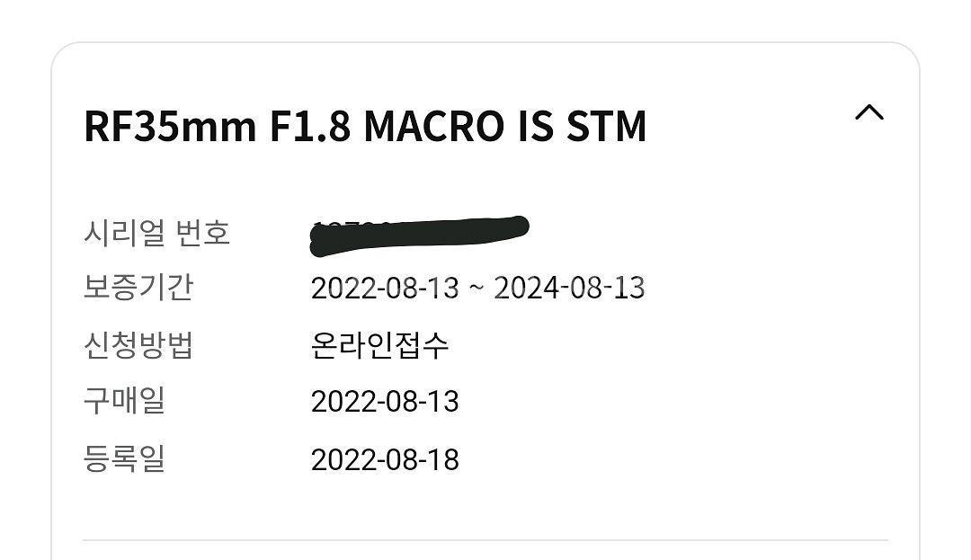This screenshot has width=971, height=560.
Task: Tap the RF35mm word in the title
Action: coord(170,128)
